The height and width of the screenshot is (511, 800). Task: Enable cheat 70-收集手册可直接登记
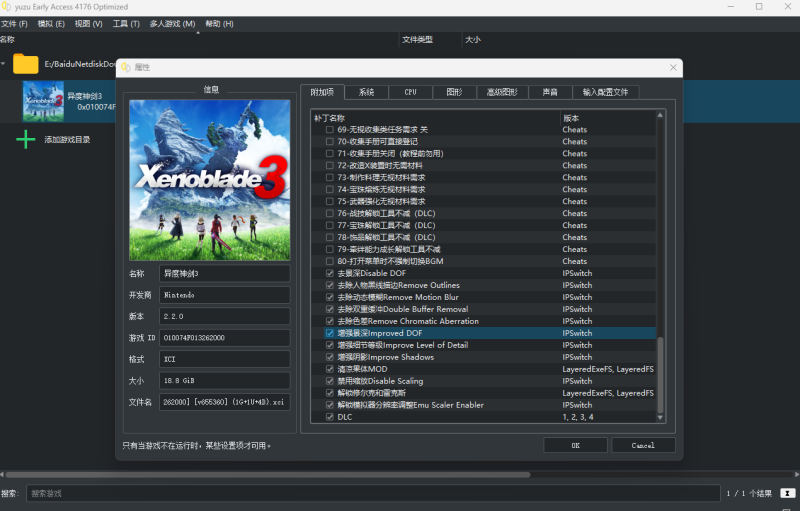click(330, 142)
